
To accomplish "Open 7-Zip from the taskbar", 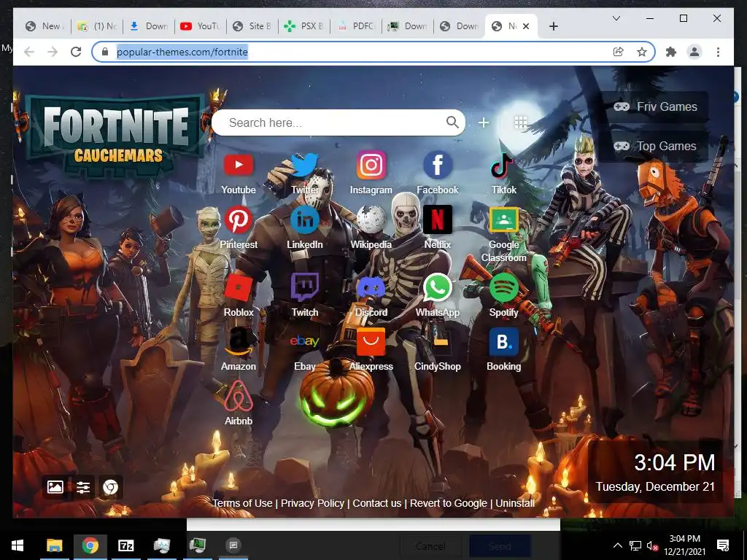I will (125, 545).
